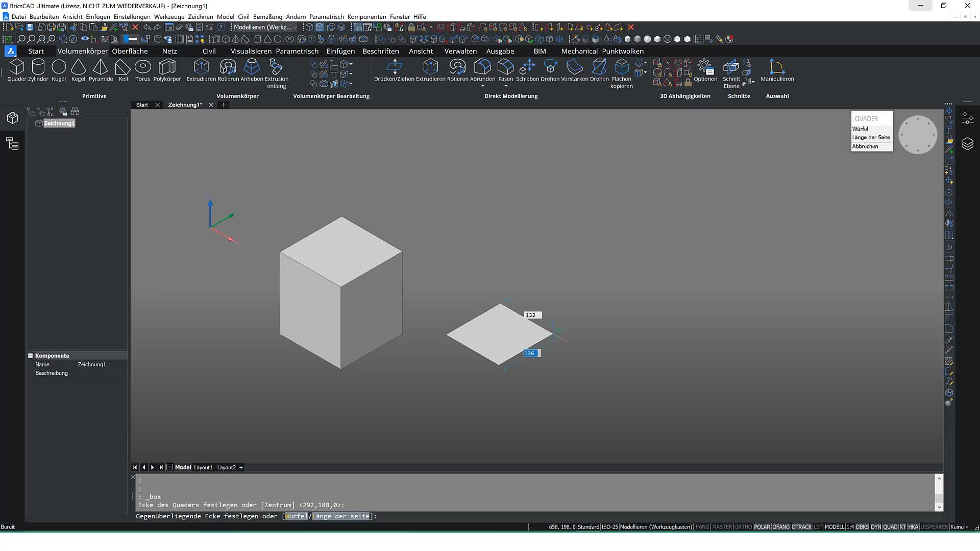Screen dimensions: 980x551
Task: Toggle ORTHO mode in status bar
Action: (x=743, y=527)
